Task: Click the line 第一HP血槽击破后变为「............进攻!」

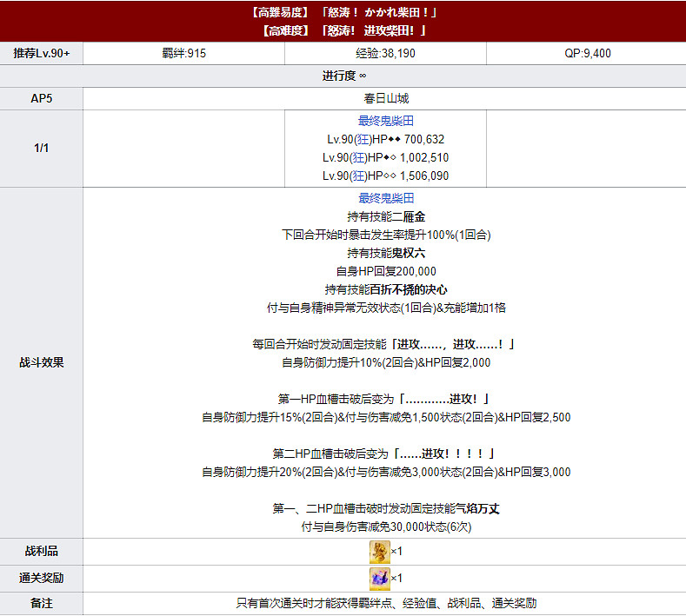Action: (x=383, y=399)
